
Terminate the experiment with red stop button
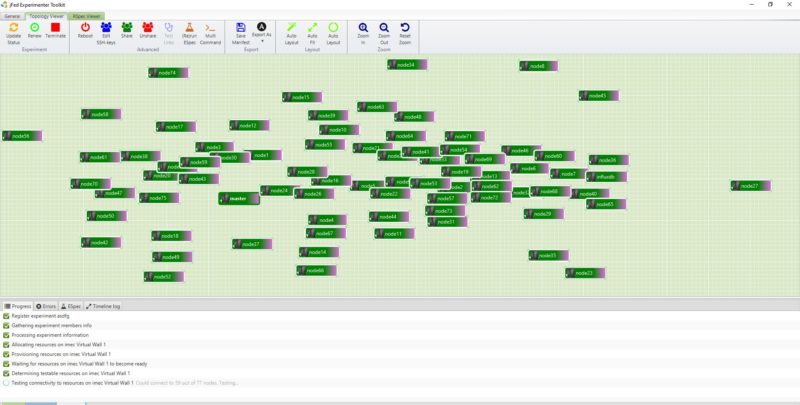click(56, 28)
